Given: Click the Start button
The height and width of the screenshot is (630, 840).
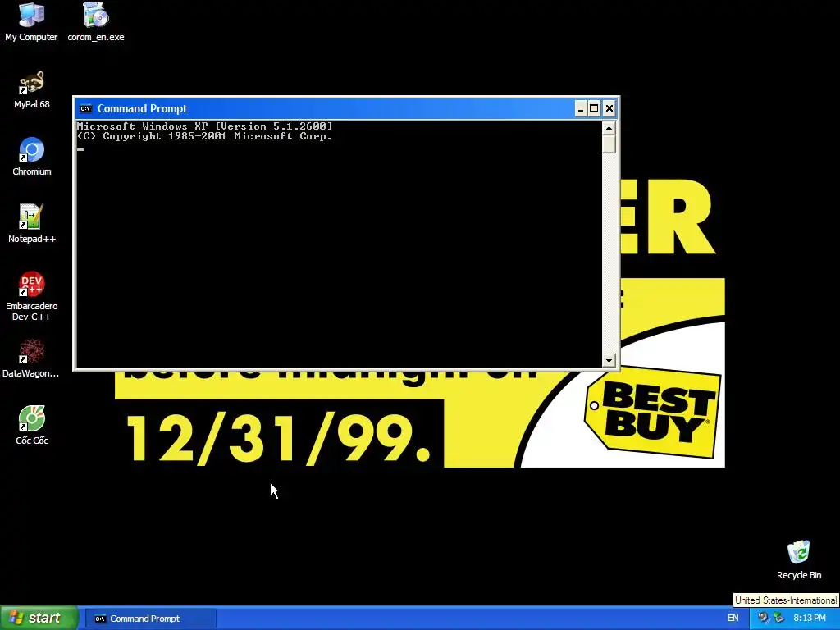Looking at the screenshot, I should coord(39,619).
